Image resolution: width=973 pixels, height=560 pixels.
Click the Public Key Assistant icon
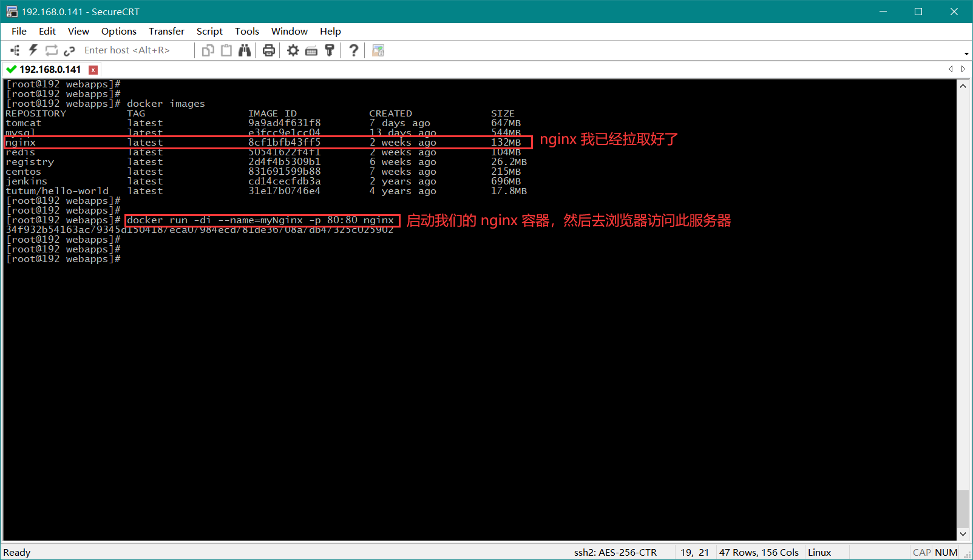330,50
